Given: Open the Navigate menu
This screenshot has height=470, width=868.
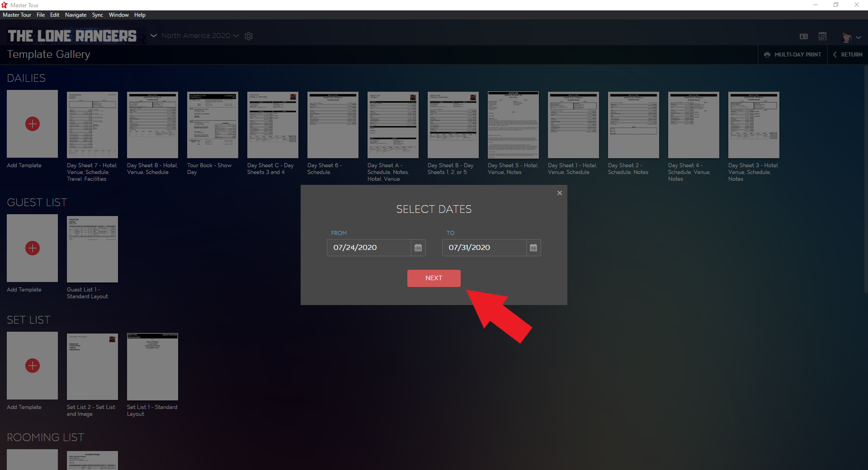Looking at the screenshot, I should pos(76,15).
